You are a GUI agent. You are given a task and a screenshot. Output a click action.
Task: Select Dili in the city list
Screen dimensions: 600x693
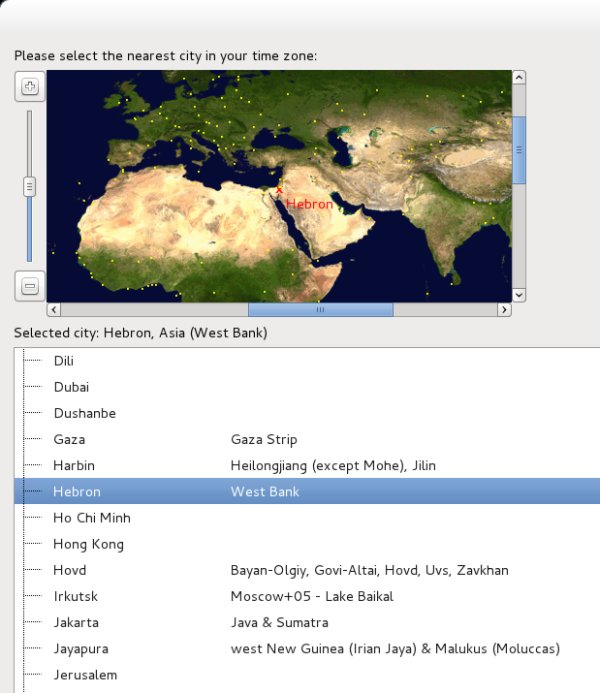[x=64, y=361]
